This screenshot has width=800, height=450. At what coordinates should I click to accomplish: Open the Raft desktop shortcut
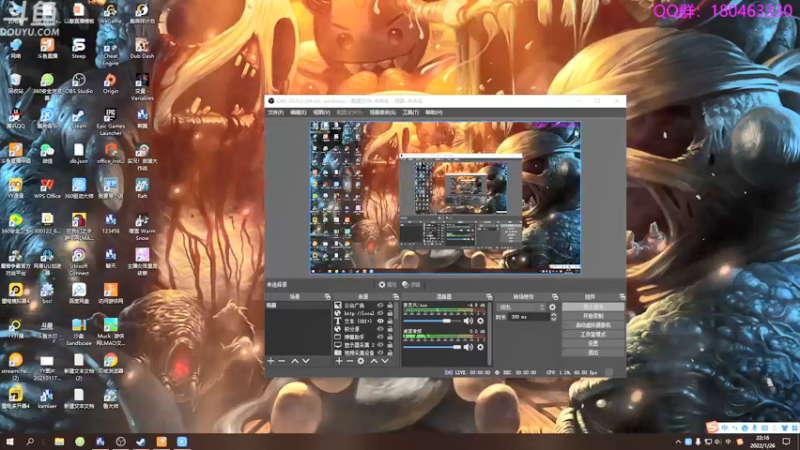pyautogui.click(x=142, y=189)
